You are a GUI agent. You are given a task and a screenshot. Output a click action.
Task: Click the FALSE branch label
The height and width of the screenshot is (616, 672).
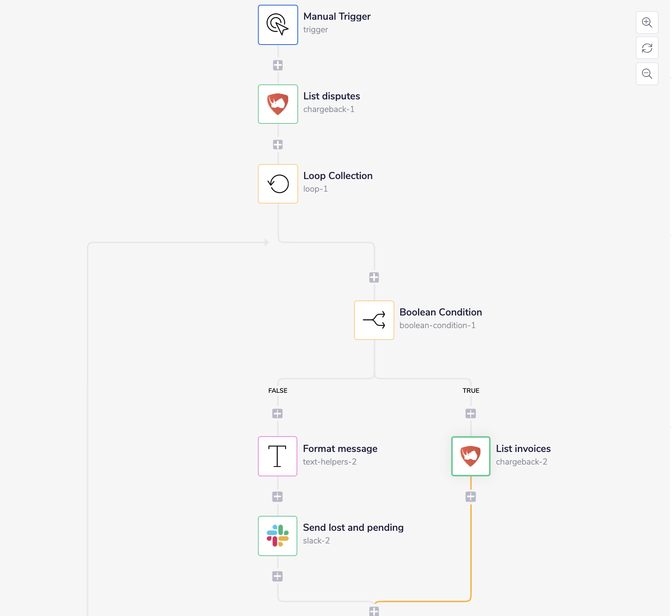coord(278,390)
